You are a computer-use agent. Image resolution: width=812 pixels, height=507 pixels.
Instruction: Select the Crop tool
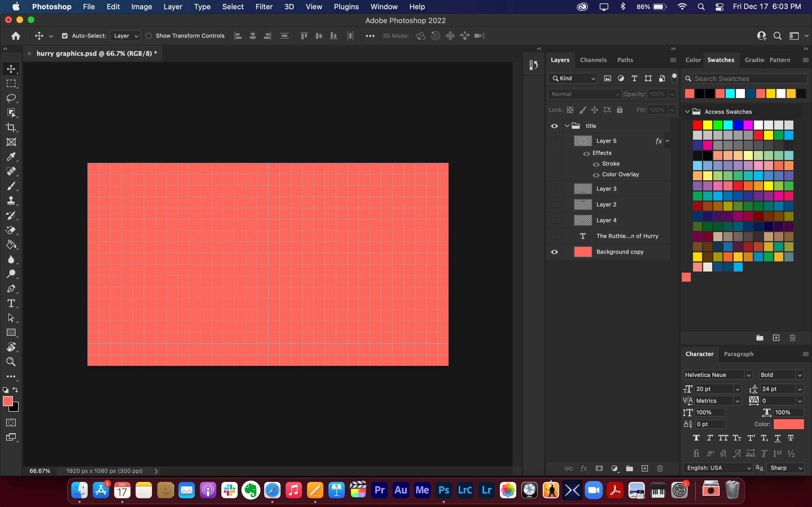pos(11,127)
